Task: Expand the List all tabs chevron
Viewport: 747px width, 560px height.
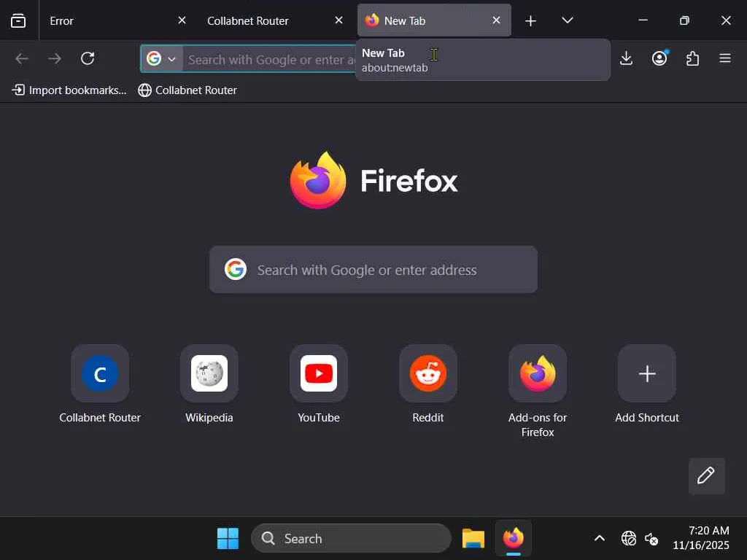Action: [x=567, y=20]
